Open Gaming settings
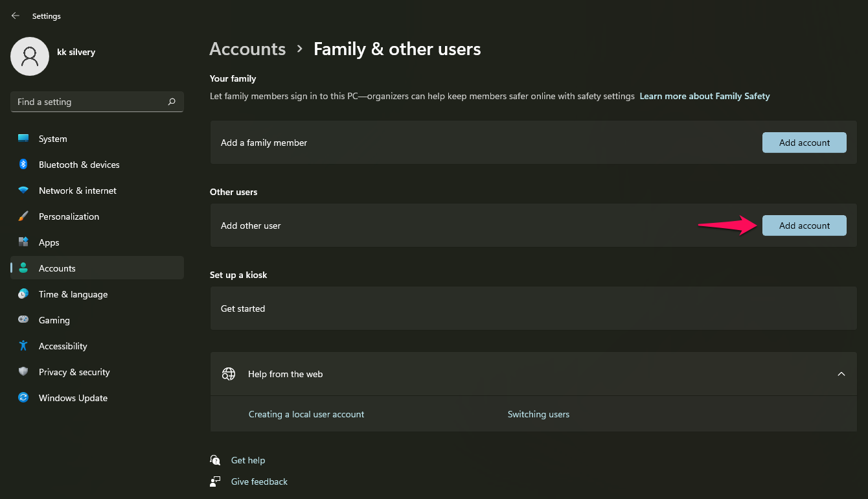 click(52, 319)
